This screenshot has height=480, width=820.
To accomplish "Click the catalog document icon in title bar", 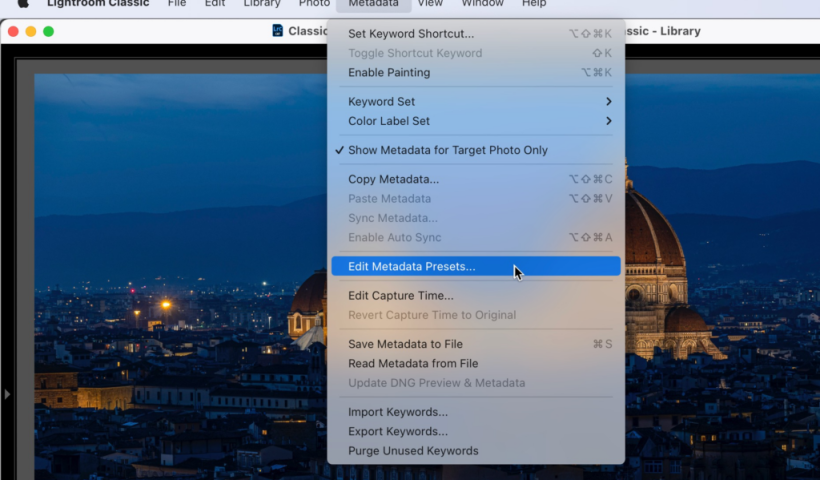I will point(278,31).
